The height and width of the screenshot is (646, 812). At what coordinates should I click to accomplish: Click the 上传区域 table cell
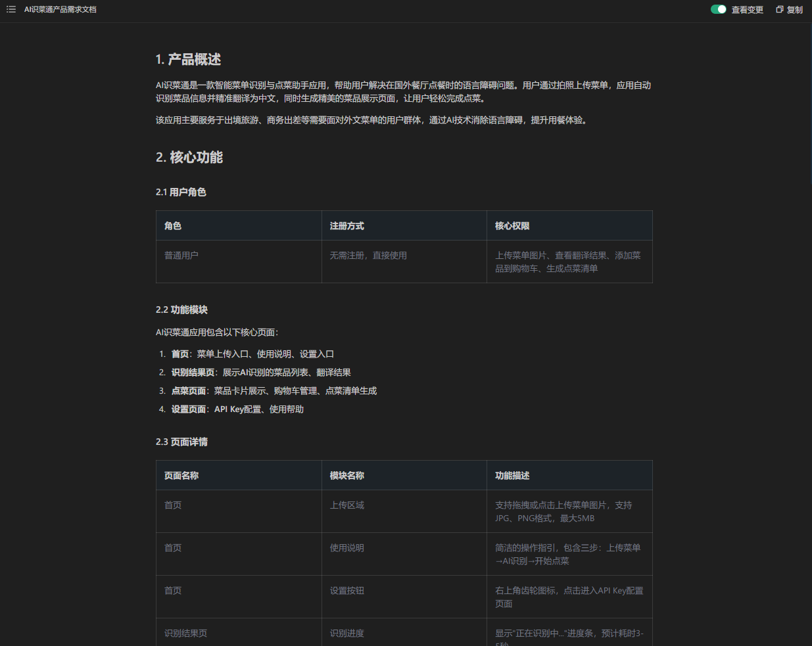pyautogui.click(x=346, y=505)
